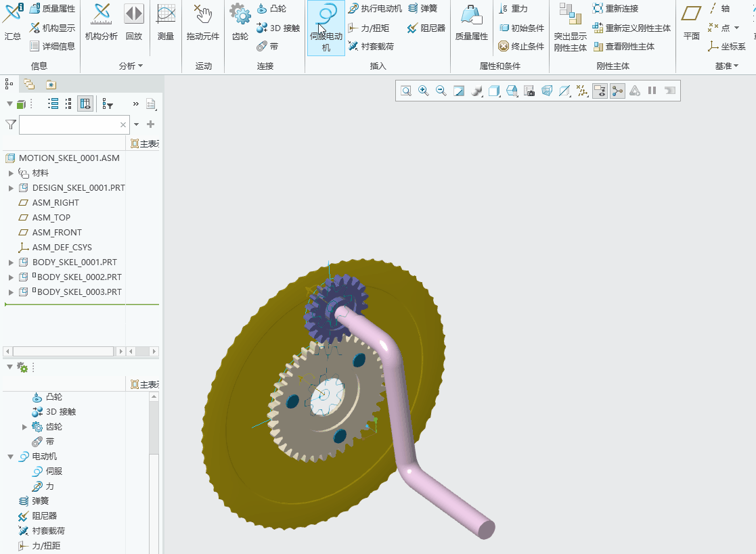Open the 基准 group dropdown
756x554 pixels.
click(x=727, y=66)
